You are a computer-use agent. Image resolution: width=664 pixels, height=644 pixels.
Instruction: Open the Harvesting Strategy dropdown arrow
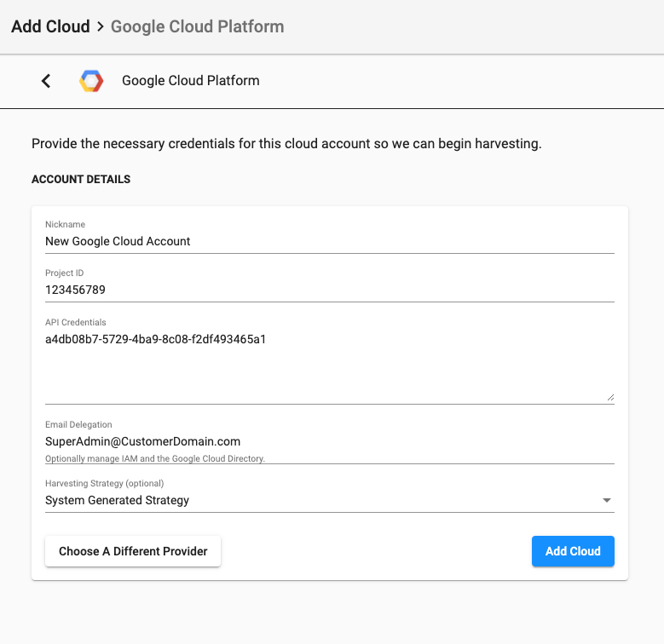(606, 500)
